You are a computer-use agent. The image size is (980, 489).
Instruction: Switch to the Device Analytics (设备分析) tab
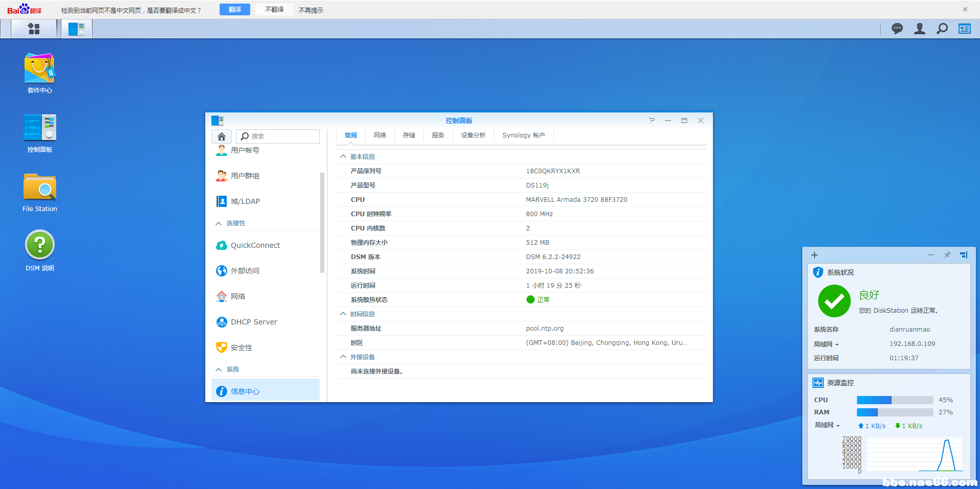[x=473, y=135]
